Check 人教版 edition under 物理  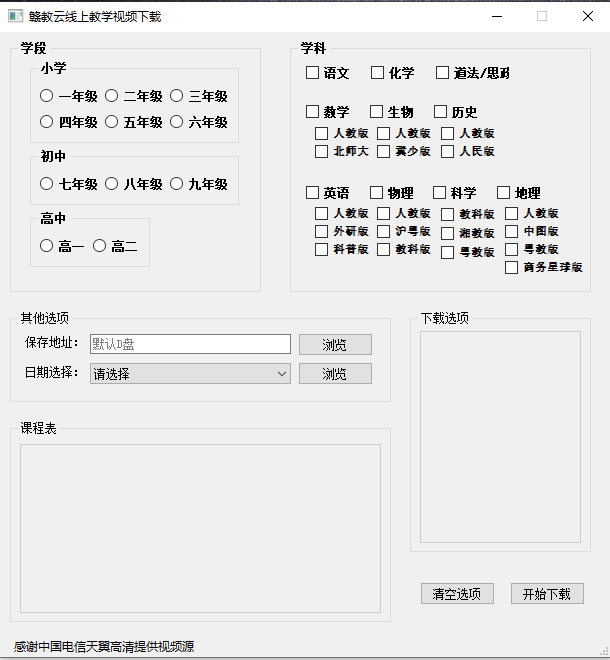coord(383,213)
